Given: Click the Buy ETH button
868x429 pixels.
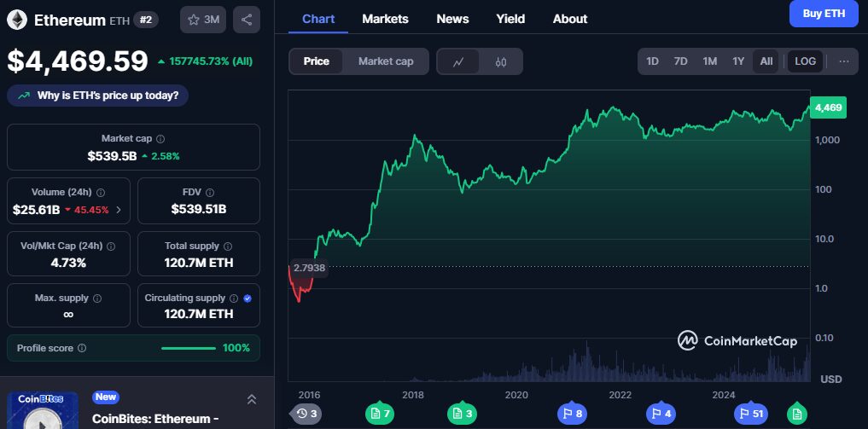Looking at the screenshot, I should [824, 14].
